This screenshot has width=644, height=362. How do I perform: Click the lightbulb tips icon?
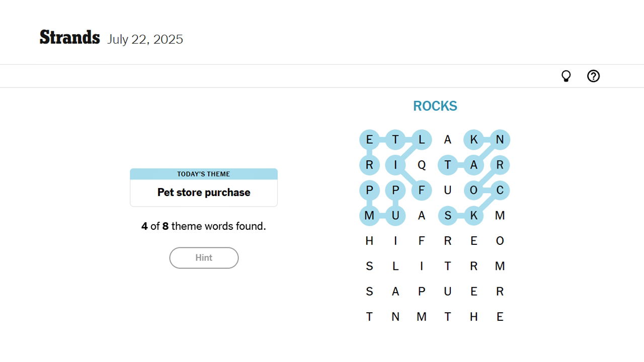tap(566, 76)
